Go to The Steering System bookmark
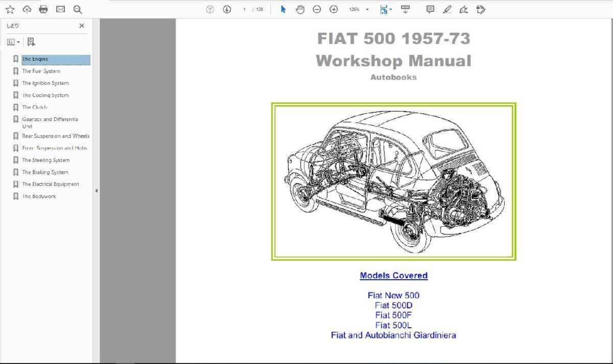The image size is (613, 364). click(45, 160)
